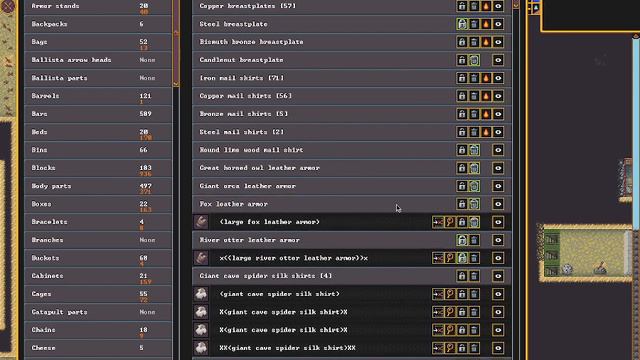This screenshot has height=360, width=640.
Task: Open the Chains category
Action: pos(98,330)
